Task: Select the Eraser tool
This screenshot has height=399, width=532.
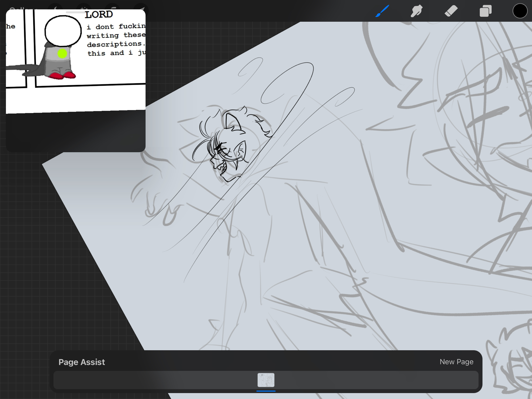Action: 451,11
